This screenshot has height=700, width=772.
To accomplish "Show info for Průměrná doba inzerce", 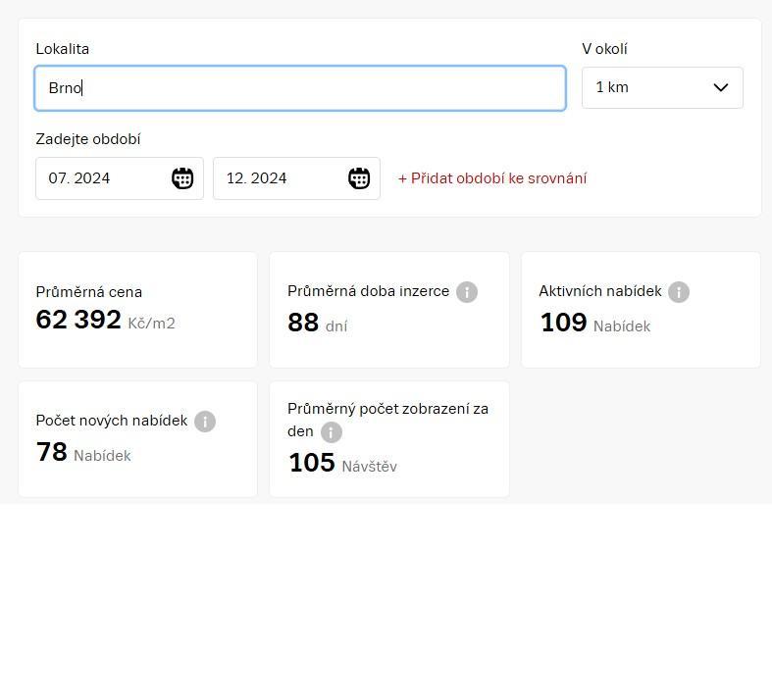I will pyautogui.click(x=467, y=292).
